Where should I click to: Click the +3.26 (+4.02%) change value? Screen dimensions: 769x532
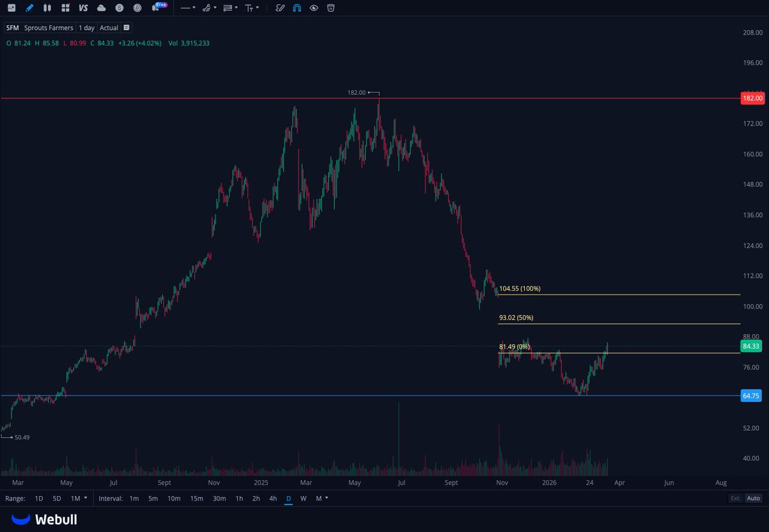[140, 43]
